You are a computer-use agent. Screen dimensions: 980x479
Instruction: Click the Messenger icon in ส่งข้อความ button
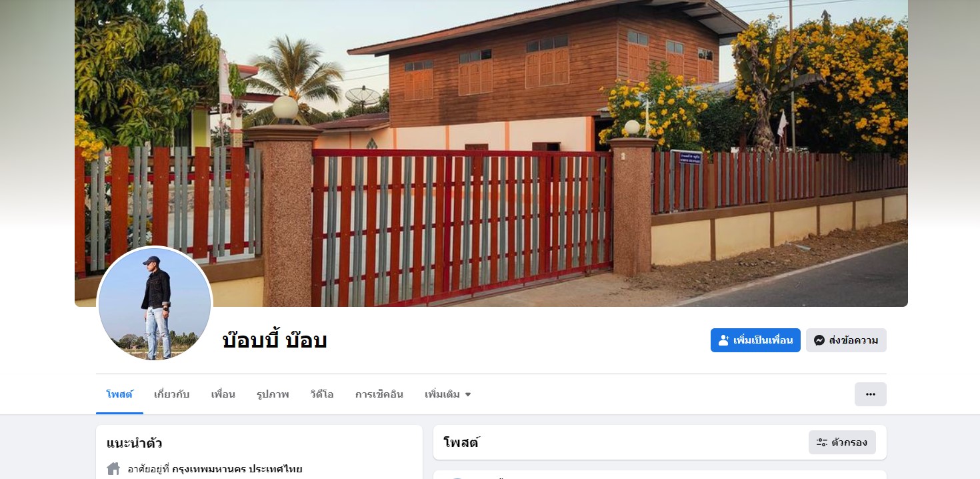click(819, 340)
